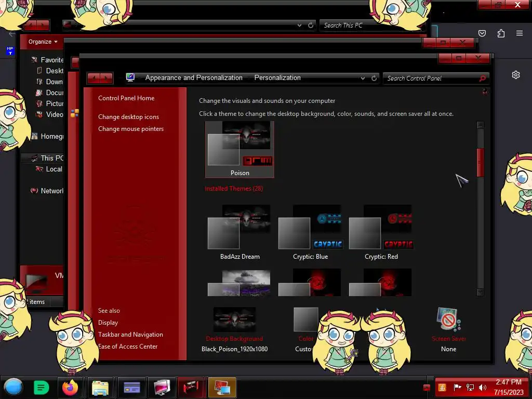
Task: Click the Search Control Panel magnifier icon
Action: tap(483, 78)
